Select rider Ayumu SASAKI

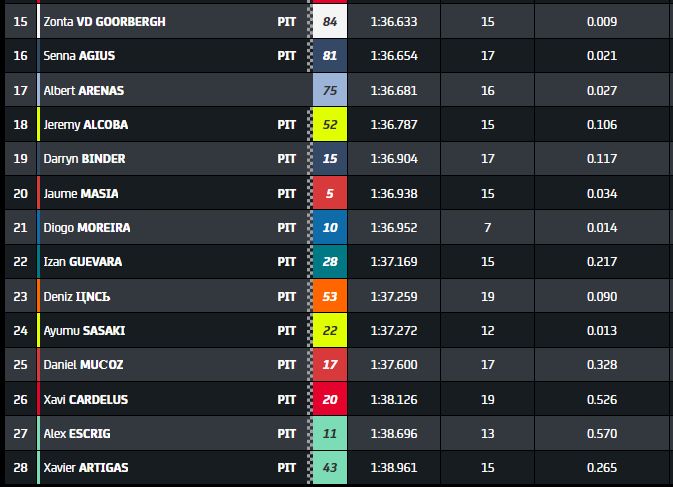pyautogui.click(x=84, y=330)
